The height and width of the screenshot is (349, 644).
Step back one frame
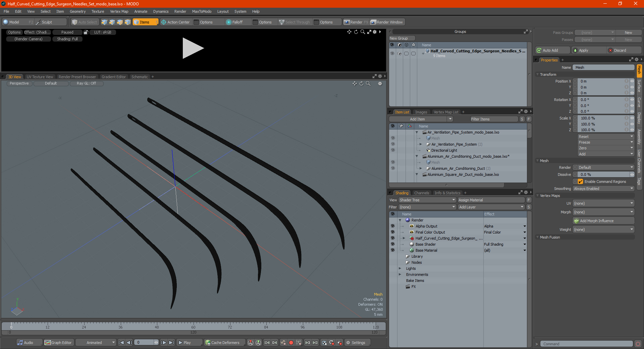coord(129,343)
